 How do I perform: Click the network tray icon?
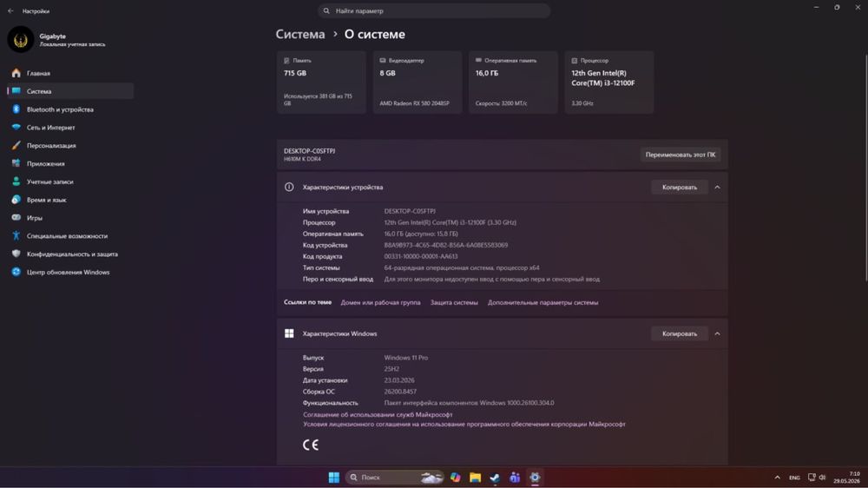[x=812, y=478]
